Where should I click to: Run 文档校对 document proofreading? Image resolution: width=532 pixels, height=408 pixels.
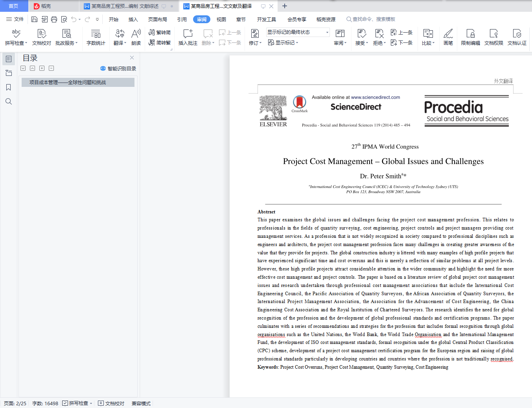(42, 37)
